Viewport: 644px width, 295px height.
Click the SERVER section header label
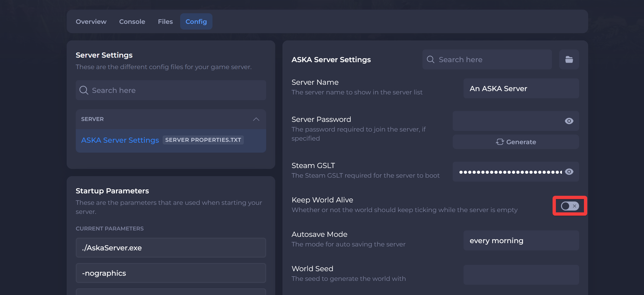[x=92, y=119]
